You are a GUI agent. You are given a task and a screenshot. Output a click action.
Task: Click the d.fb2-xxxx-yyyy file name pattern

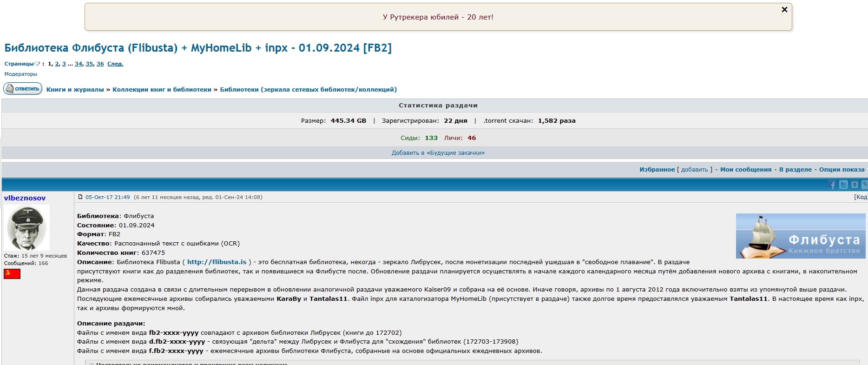177,342
